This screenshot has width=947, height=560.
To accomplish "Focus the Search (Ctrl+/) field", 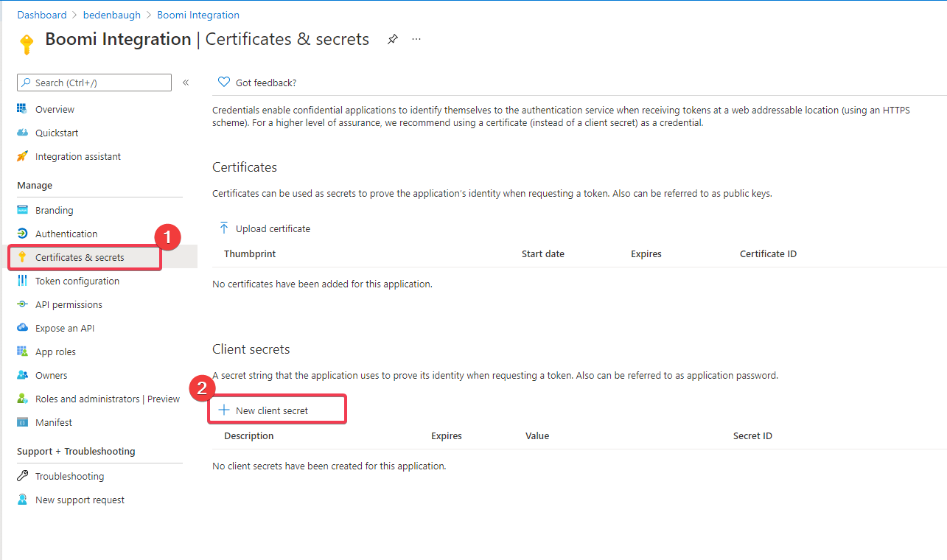I will tap(94, 83).
